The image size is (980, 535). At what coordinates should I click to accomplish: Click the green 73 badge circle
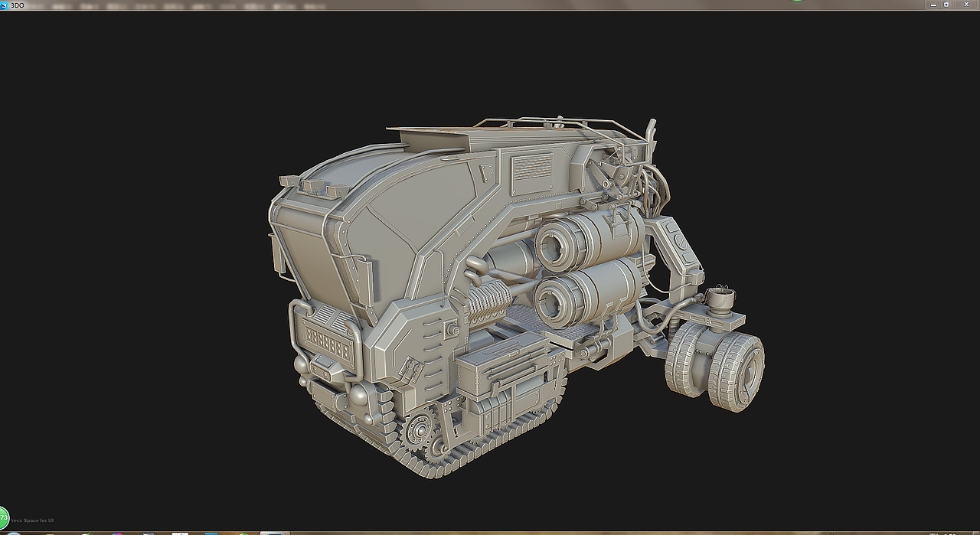click(x=3, y=517)
